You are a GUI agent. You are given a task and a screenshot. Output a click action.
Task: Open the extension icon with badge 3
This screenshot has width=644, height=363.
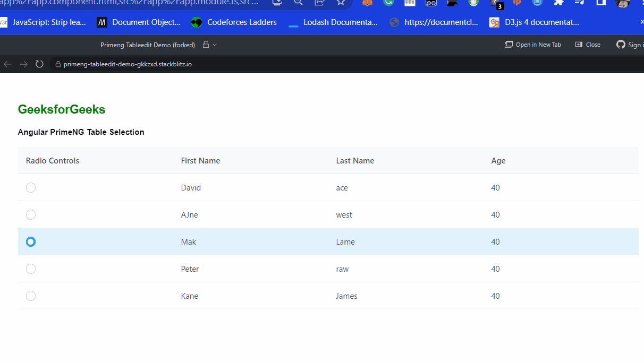[x=496, y=4]
